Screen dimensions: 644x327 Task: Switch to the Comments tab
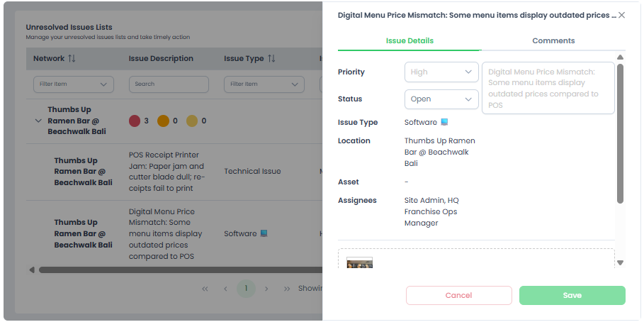coord(553,41)
